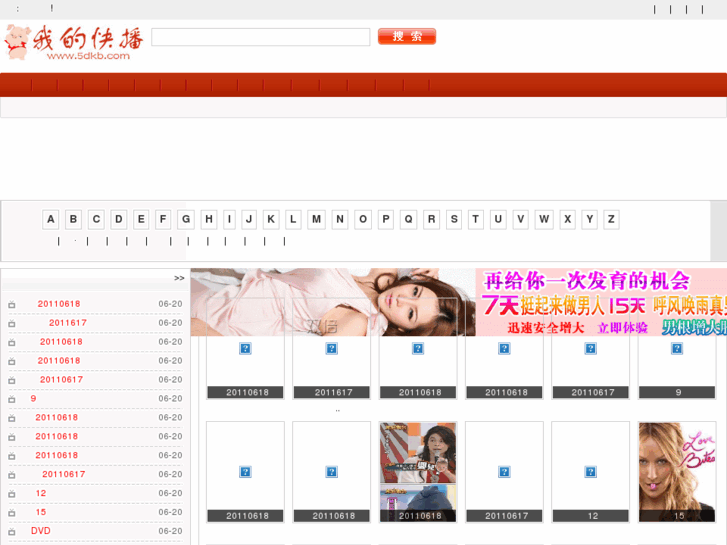Open the letter Z index
727x545 pixels.
(612, 219)
